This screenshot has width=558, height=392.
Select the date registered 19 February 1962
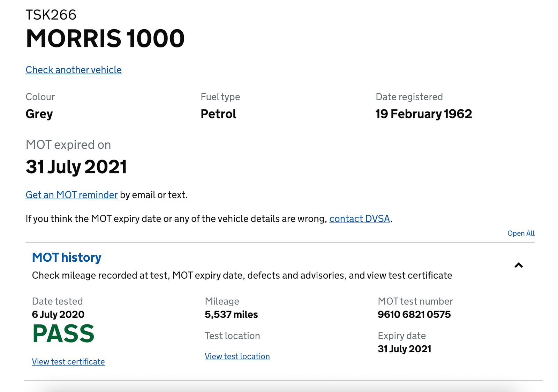[x=424, y=114]
